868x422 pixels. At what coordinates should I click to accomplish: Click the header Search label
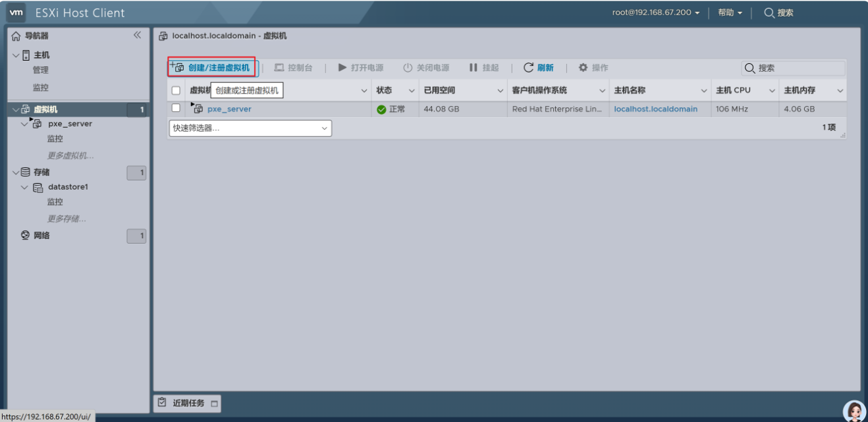(786, 13)
